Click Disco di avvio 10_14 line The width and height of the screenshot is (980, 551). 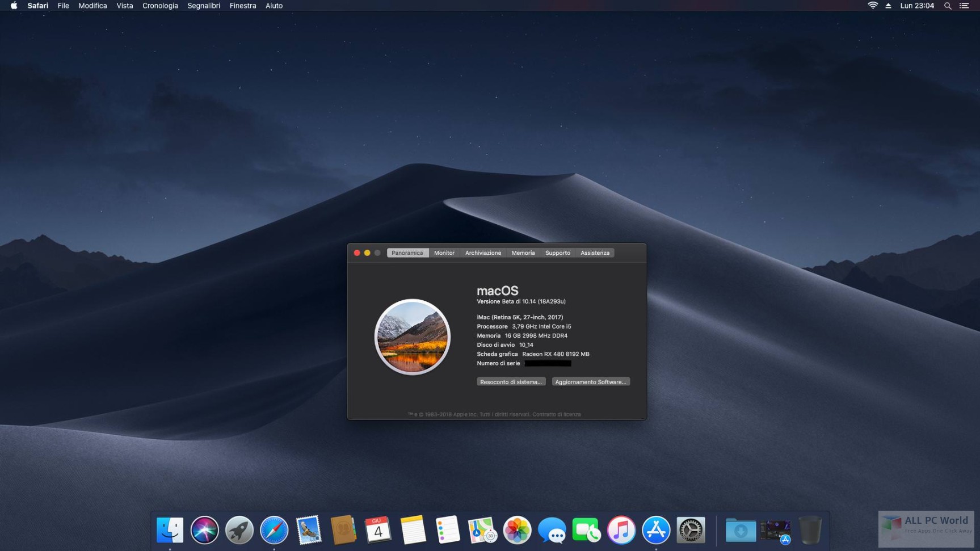click(505, 344)
